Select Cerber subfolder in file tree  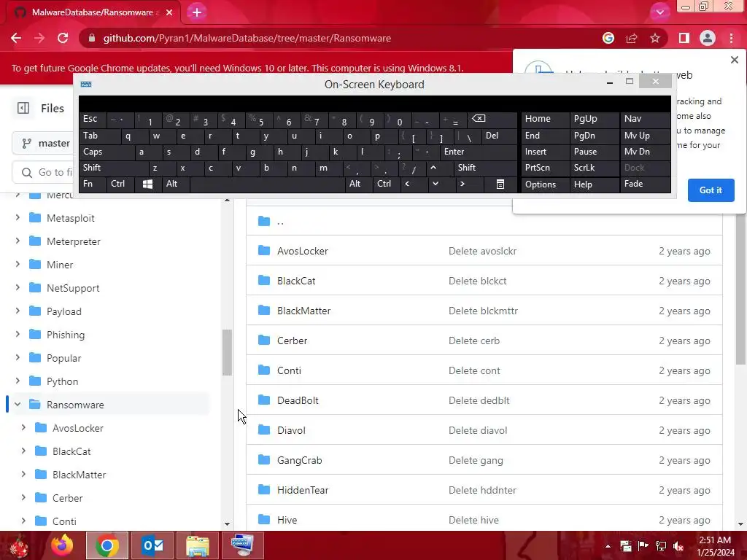point(68,498)
